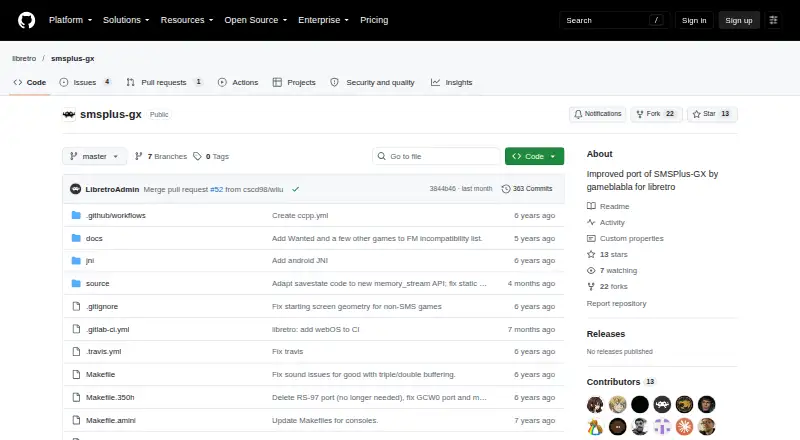Click the Notifications bell button
Image resolution: width=800 pixels, height=440 pixels.
click(597, 114)
